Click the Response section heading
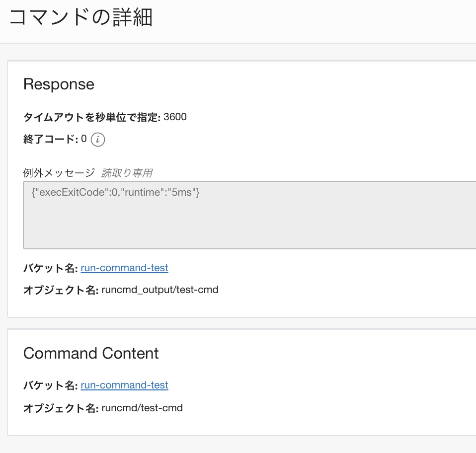This screenshot has height=453, width=476. [x=59, y=84]
